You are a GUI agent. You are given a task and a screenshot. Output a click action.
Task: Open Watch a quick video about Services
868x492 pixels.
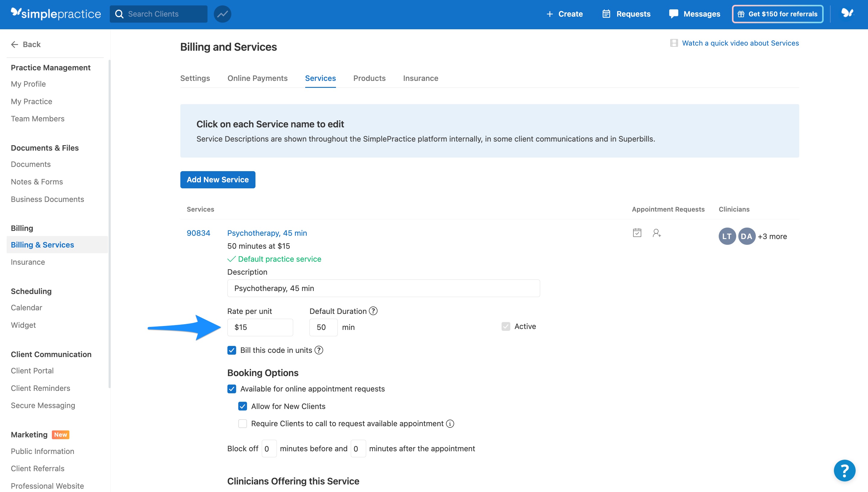point(741,43)
